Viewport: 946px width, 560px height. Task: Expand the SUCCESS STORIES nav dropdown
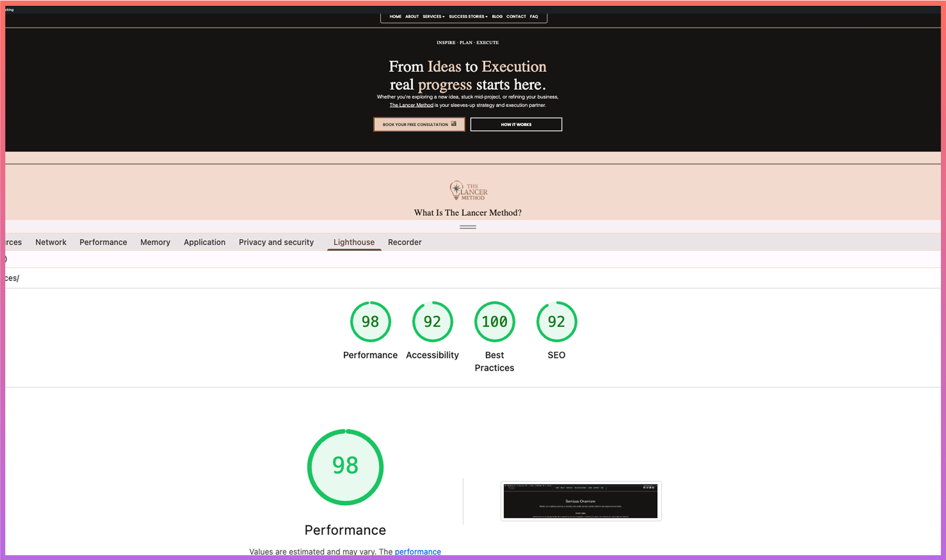pos(468,17)
